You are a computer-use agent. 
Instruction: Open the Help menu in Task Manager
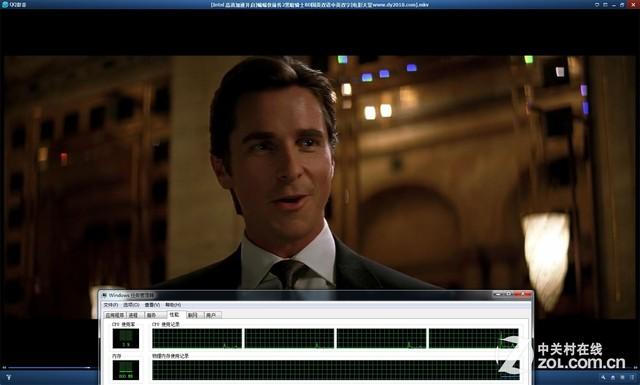pos(173,305)
